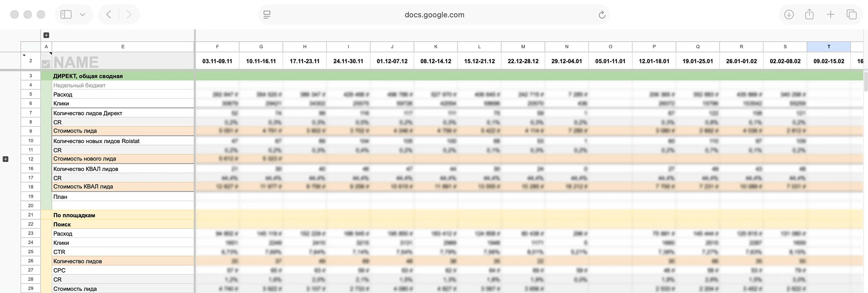
Task: Click the date cell 24.11-30.11
Action: (348, 61)
